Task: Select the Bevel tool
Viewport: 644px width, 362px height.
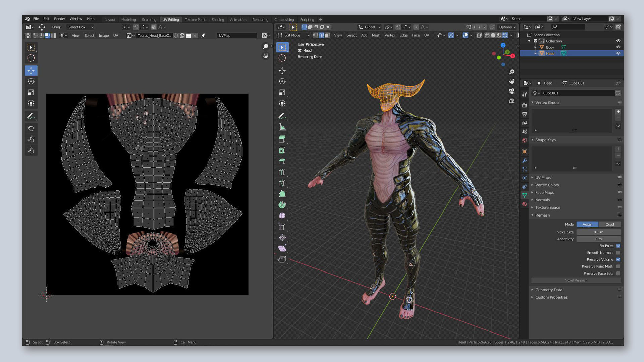Action: pos(282,161)
